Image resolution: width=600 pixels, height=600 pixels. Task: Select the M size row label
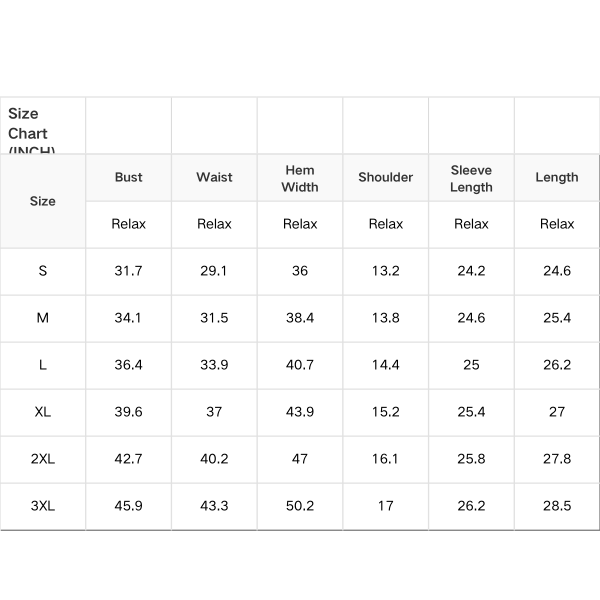point(43,318)
